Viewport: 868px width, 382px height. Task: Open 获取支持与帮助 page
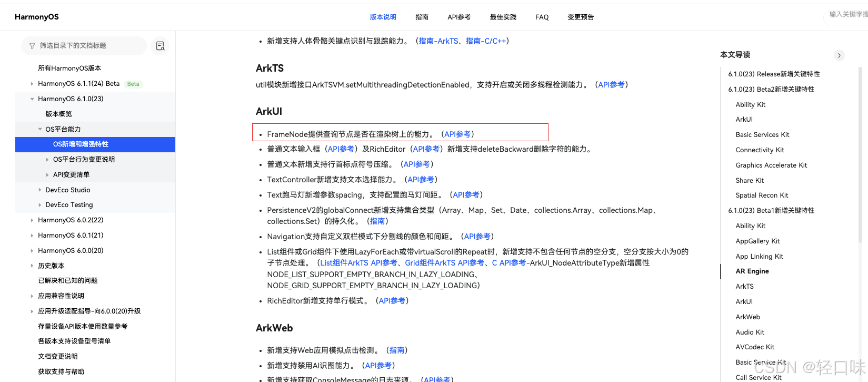tap(61, 372)
